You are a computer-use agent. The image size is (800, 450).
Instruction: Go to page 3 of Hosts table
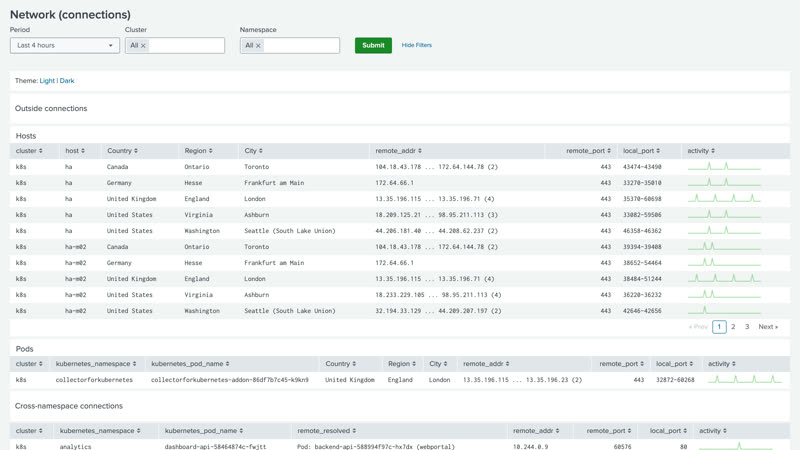click(747, 327)
